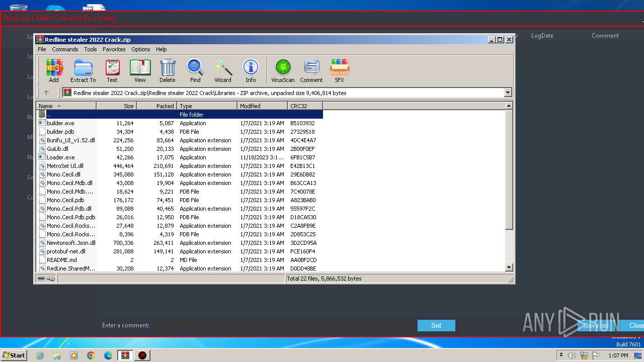Open the Tools menu
The height and width of the screenshot is (362, 644).
[x=91, y=49]
